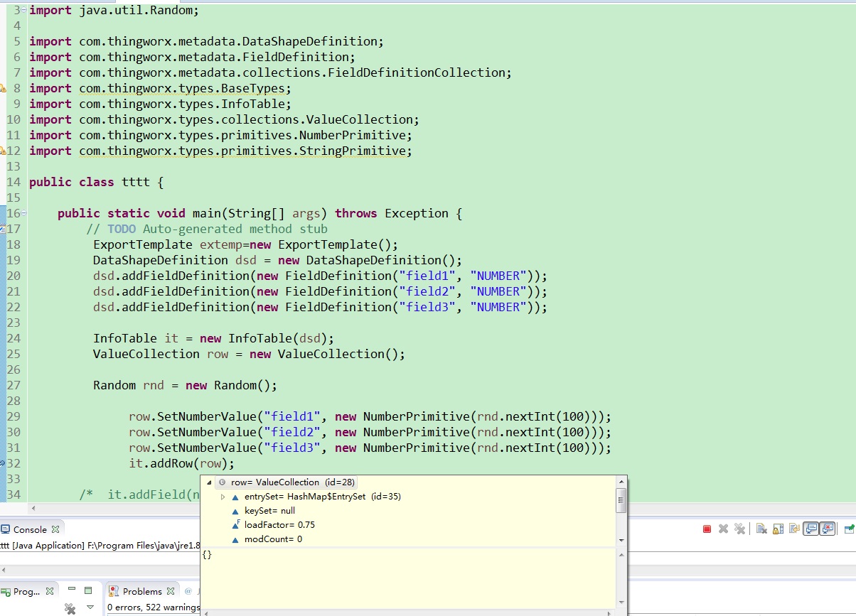Collapse the row= ValueCollection tree node

(209, 482)
